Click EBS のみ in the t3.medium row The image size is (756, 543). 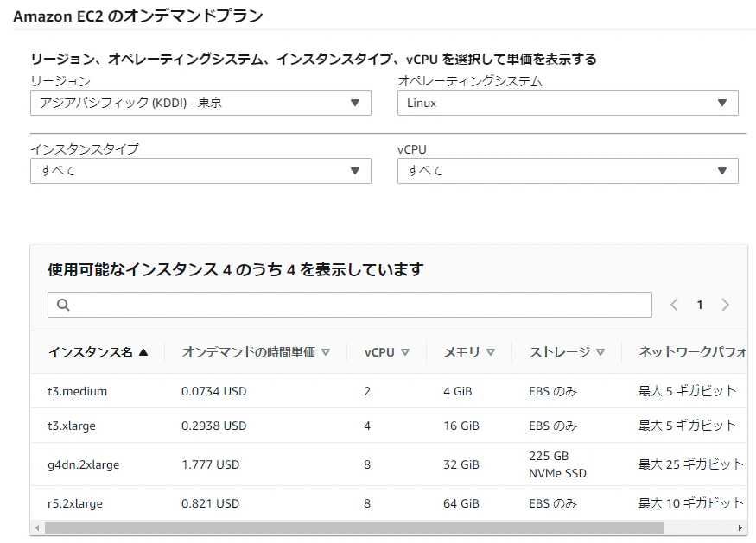point(553,391)
